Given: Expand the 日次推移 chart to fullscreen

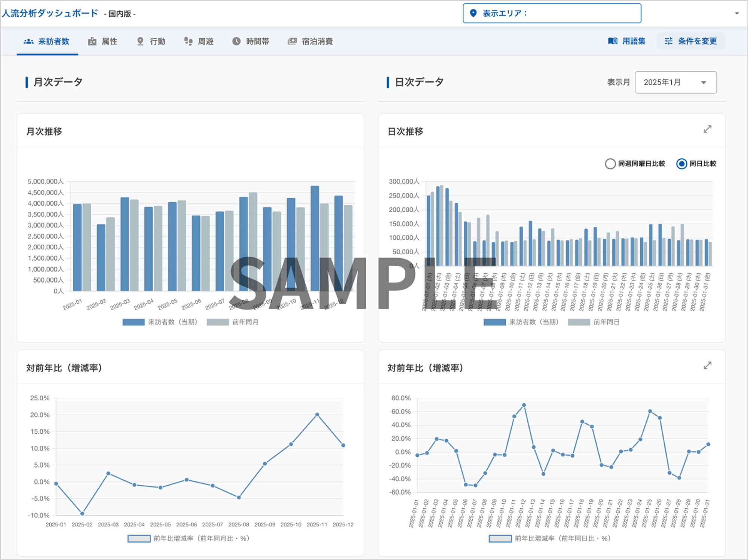Looking at the screenshot, I should (x=707, y=129).
